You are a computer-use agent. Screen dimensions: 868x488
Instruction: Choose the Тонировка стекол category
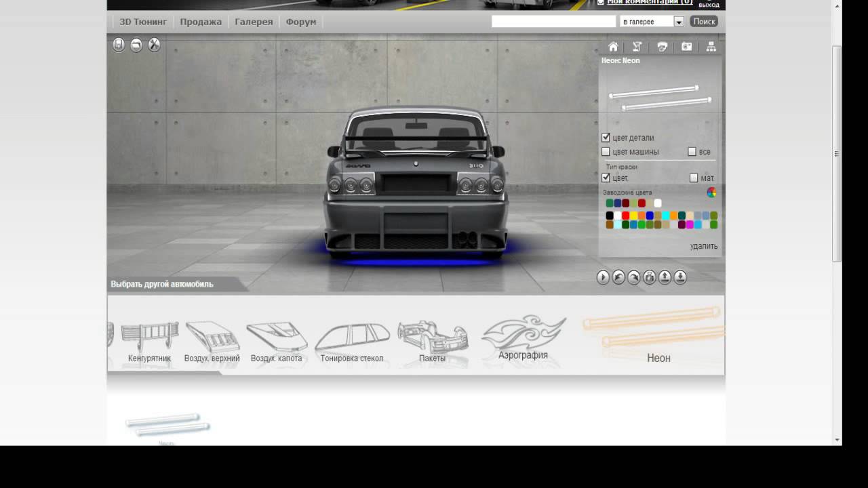point(352,342)
